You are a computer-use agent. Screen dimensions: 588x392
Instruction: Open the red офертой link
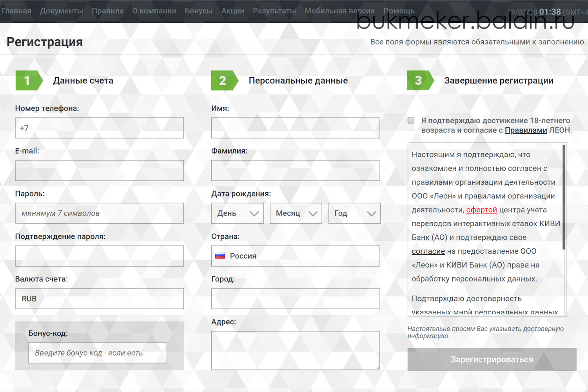point(481,210)
